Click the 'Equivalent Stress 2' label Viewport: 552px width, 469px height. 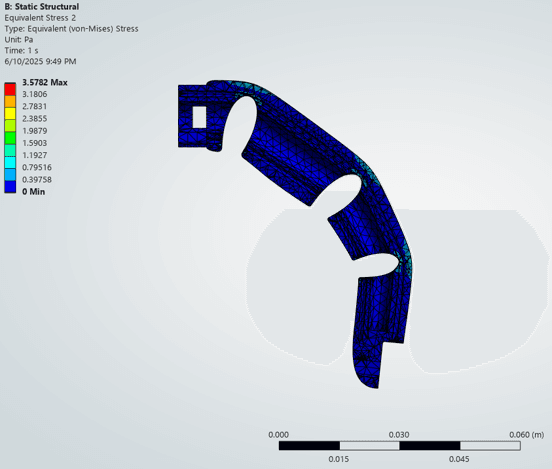click(40, 18)
